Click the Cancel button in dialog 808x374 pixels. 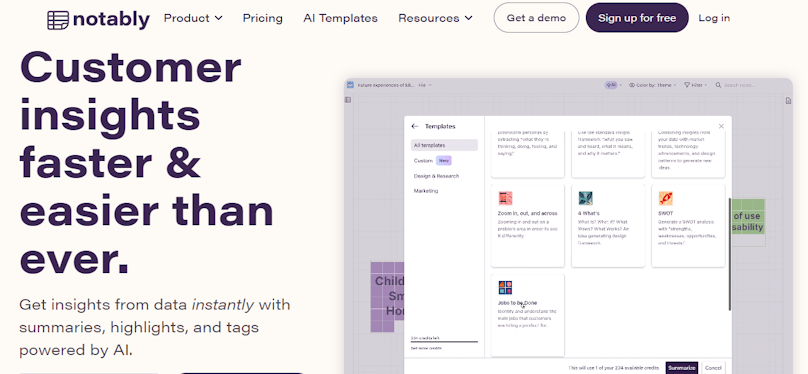coord(713,368)
